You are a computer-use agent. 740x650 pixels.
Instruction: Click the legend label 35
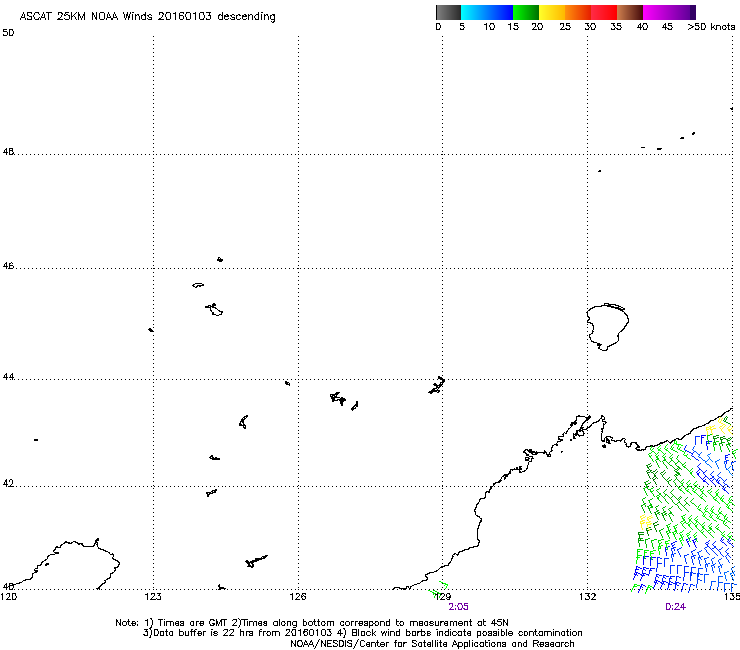pos(616,27)
